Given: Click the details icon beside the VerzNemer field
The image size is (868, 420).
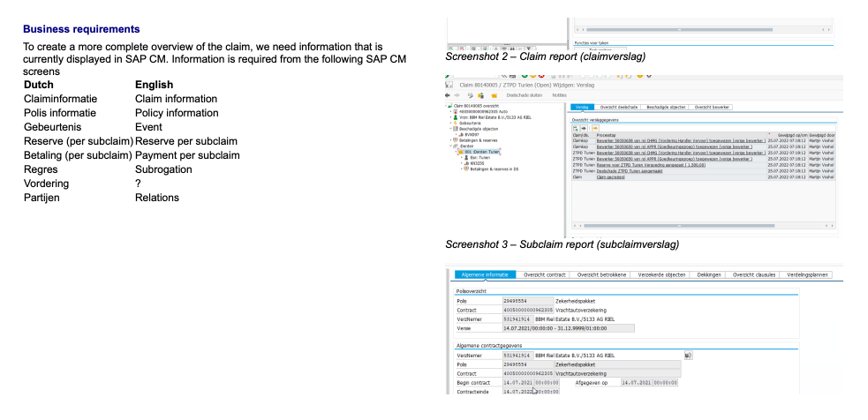Looking at the screenshot, I should (689, 354).
